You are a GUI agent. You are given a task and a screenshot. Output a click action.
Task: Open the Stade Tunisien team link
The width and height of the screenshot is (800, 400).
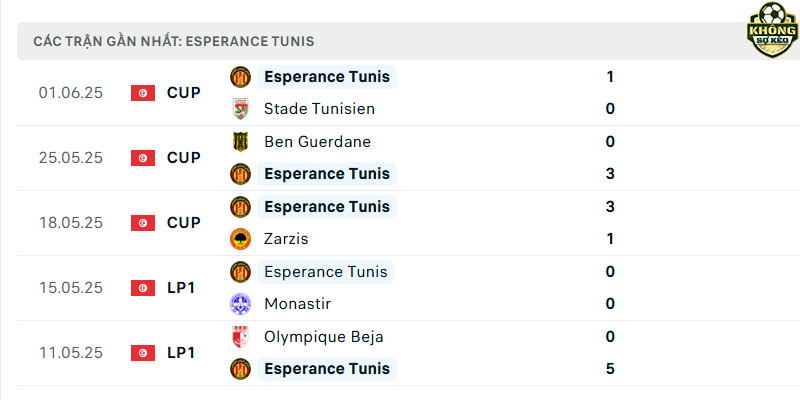[319, 109]
